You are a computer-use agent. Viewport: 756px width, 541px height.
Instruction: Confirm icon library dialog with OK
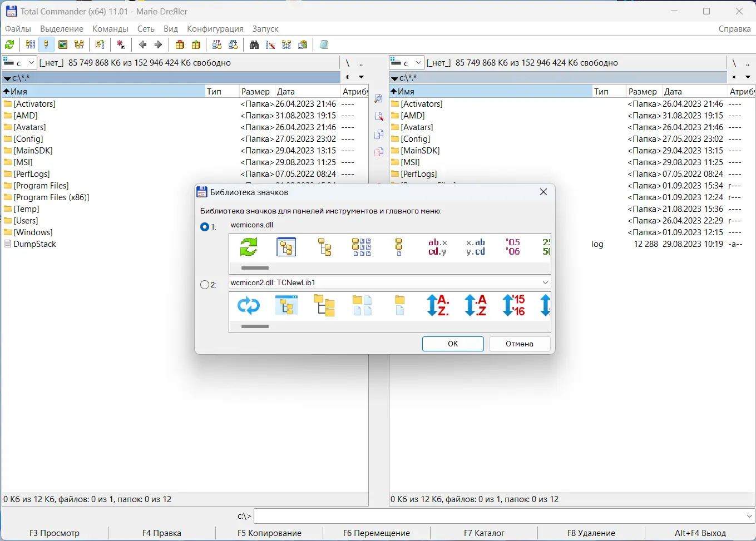tap(453, 344)
